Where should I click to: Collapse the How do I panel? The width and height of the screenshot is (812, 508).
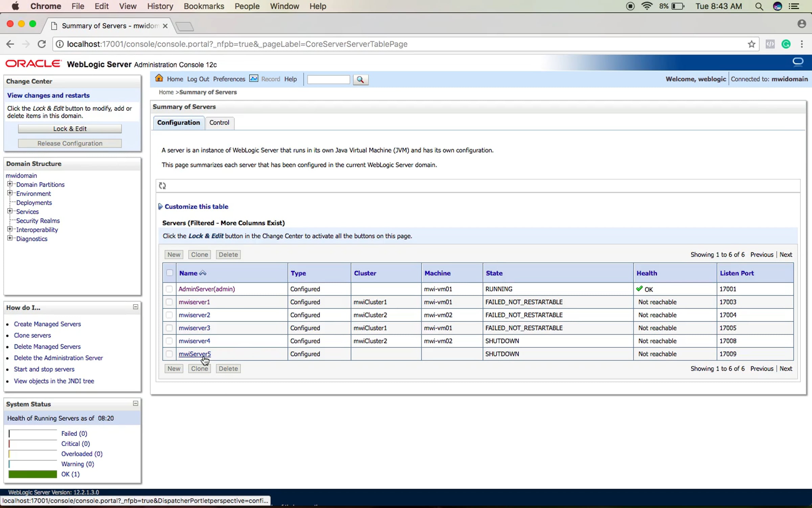tap(135, 307)
